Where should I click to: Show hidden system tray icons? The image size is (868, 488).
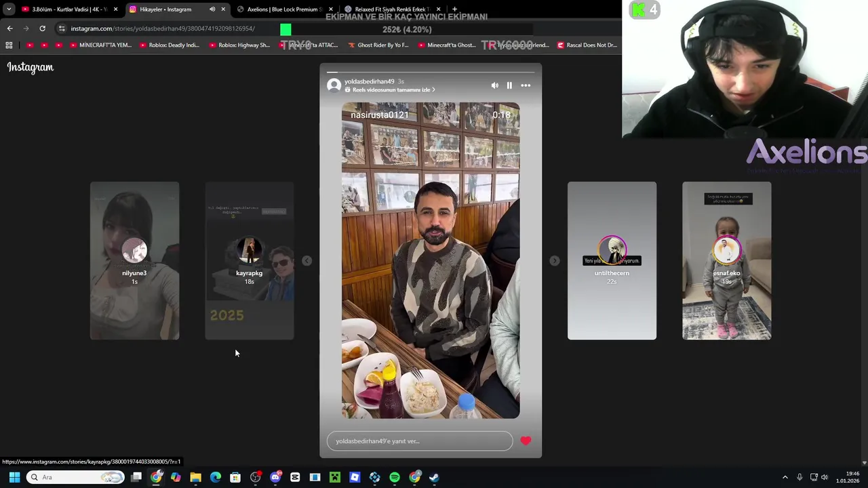coord(785,477)
